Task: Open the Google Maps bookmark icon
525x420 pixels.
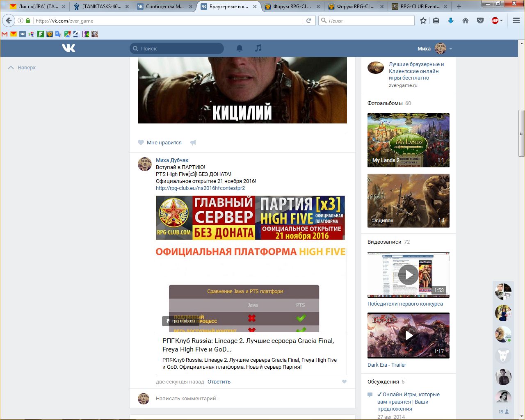Action: [68, 34]
